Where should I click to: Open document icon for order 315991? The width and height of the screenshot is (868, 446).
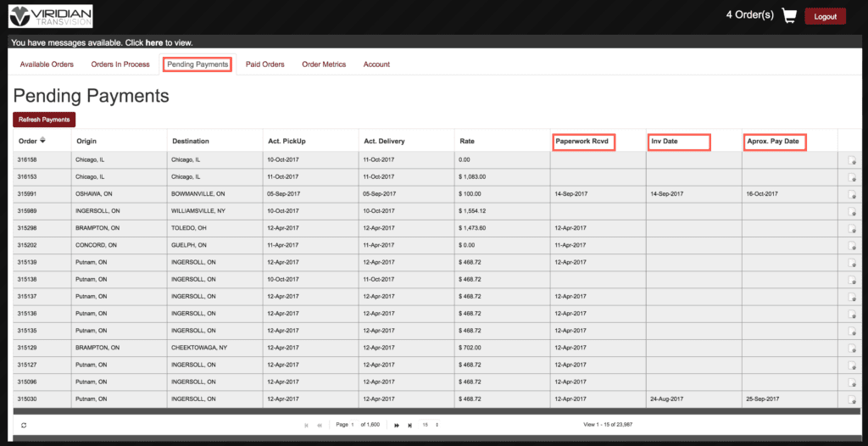point(852,194)
